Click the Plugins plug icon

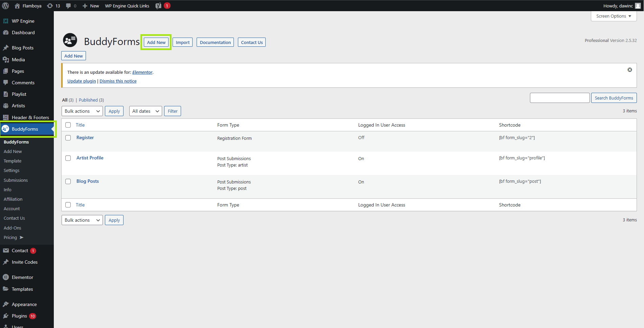click(6, 316)
